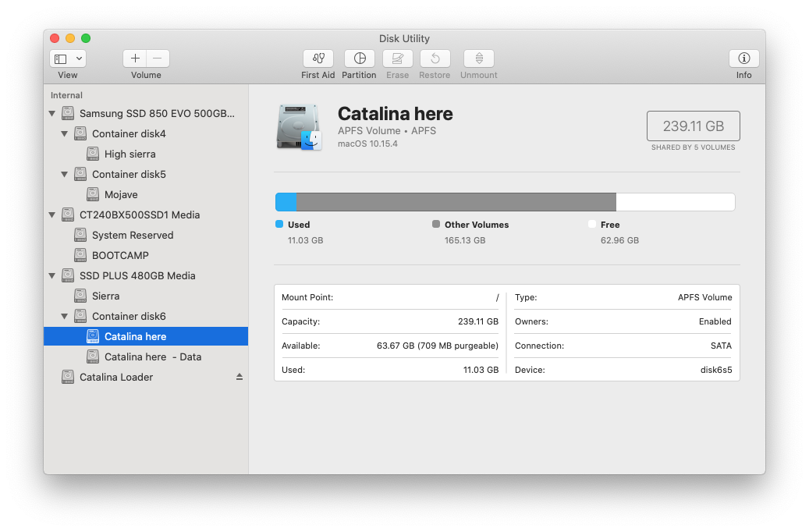
Task: Eject the Catalina Loader volume
Action: 240,378
